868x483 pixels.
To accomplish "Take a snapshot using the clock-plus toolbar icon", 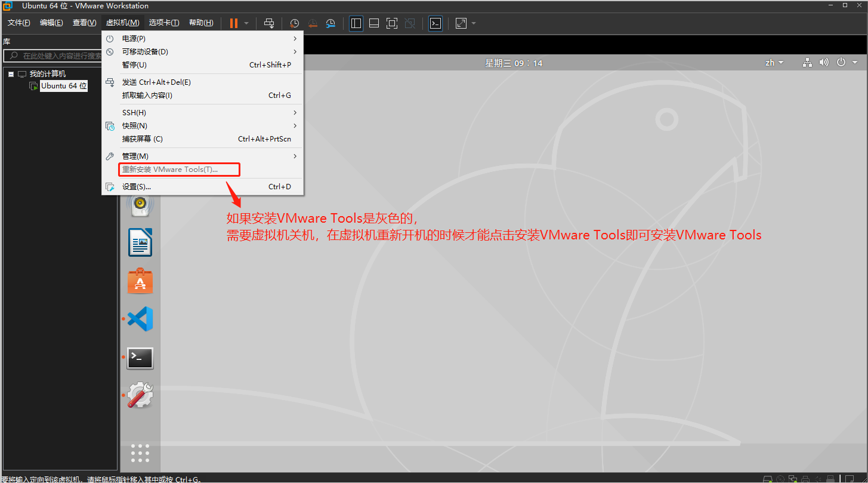I will click(x=295, y=23).
